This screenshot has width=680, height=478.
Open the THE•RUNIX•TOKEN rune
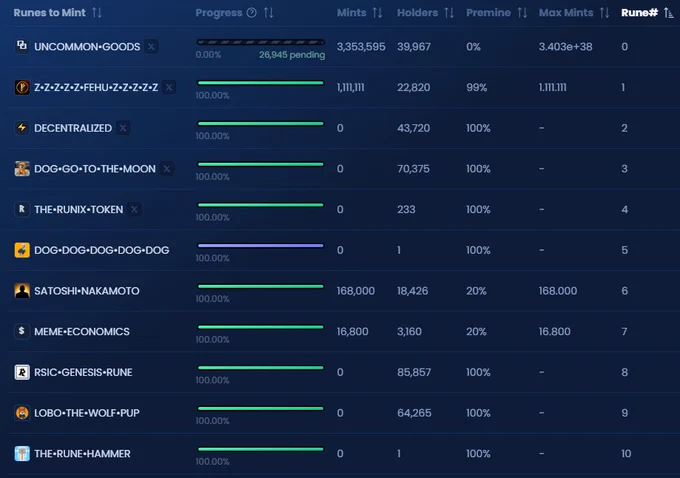tap(78, 210)
